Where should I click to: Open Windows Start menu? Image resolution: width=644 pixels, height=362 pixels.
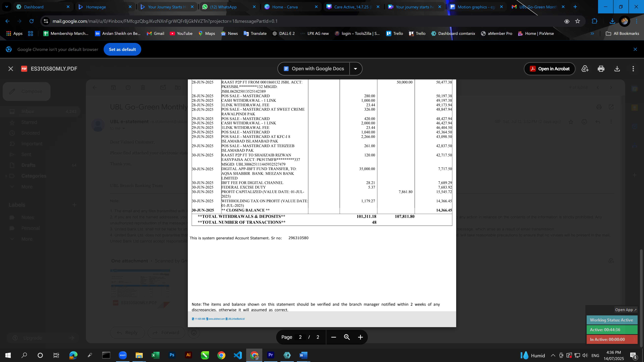point(8,355)
